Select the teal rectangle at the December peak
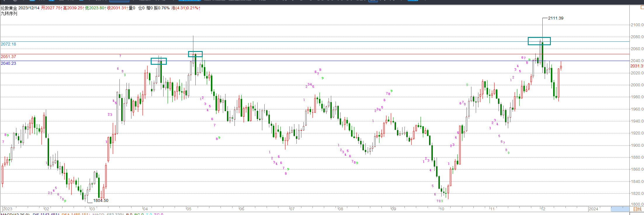 [x=539, y=41]
